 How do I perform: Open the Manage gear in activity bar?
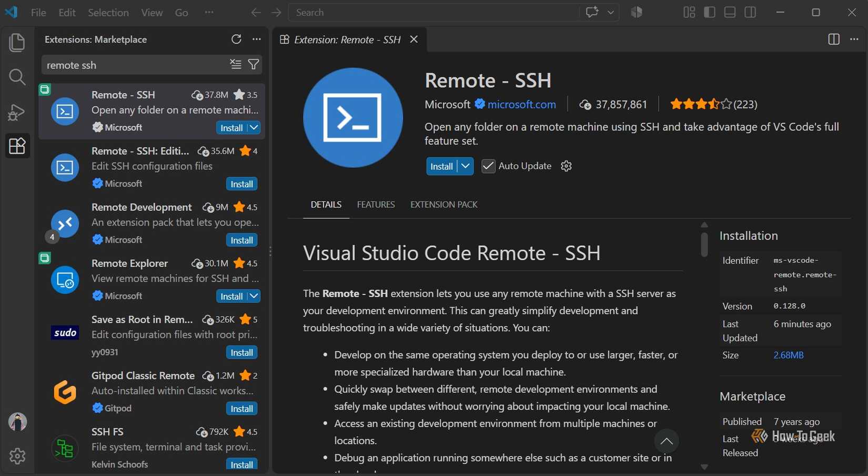[17, 456]
